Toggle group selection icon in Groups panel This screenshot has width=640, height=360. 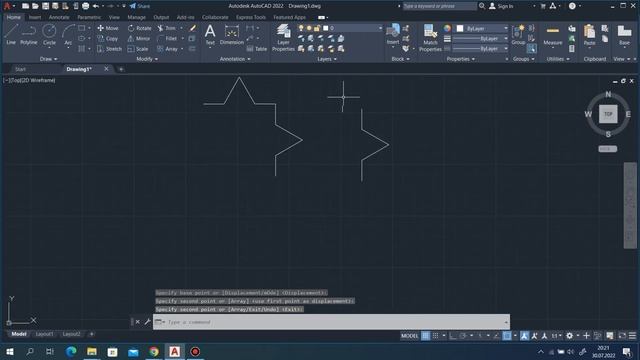531,49
